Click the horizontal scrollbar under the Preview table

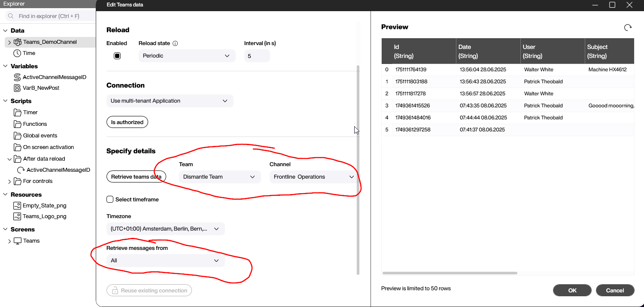tap(450, 273)
